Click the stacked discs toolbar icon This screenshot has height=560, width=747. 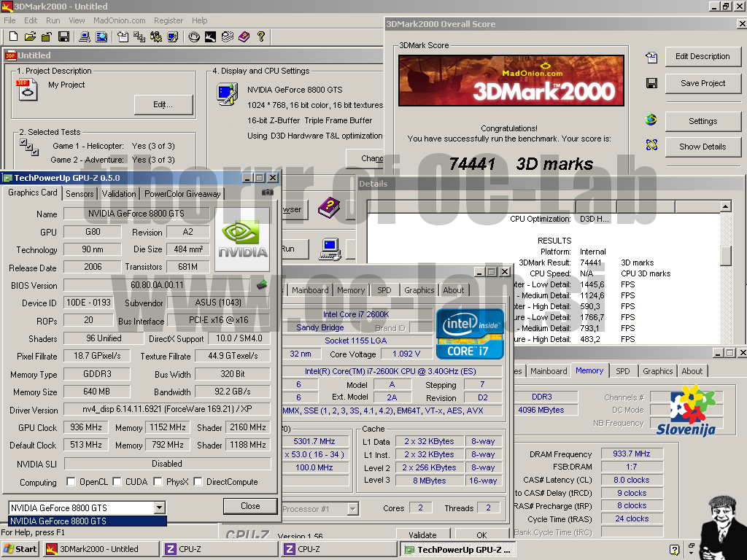(x=228, y=36)
